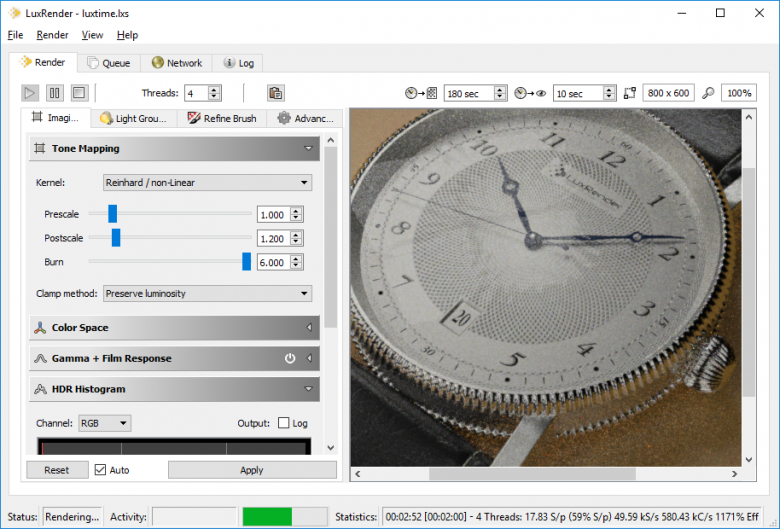Image resolution: width=780 pixels, height=529 pixels.
Task: Open the Channel RGB dropdown
Action: pyautogui.click(x=105, y=423)
